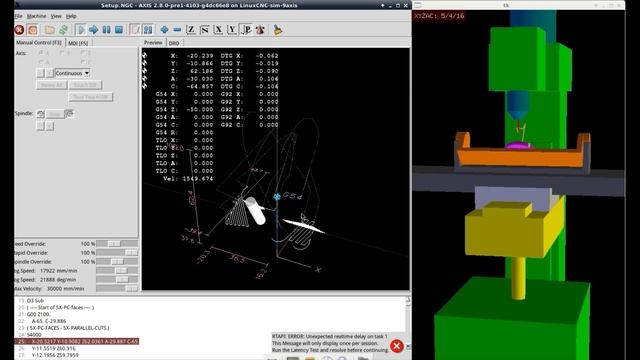Zoom in with the blue plus icon
Viewport: 640px width, 360px height.
(164, 30)
